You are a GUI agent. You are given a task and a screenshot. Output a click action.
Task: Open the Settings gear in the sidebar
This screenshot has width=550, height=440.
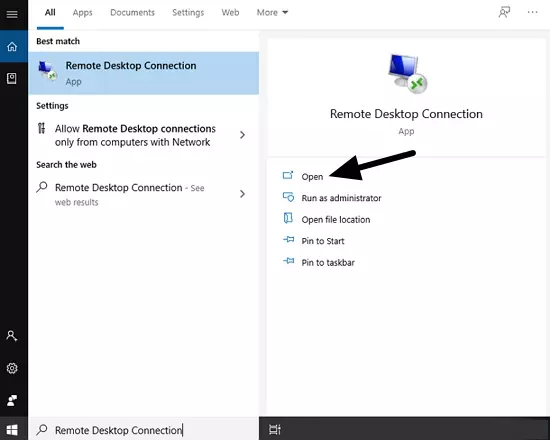[12, 368]
